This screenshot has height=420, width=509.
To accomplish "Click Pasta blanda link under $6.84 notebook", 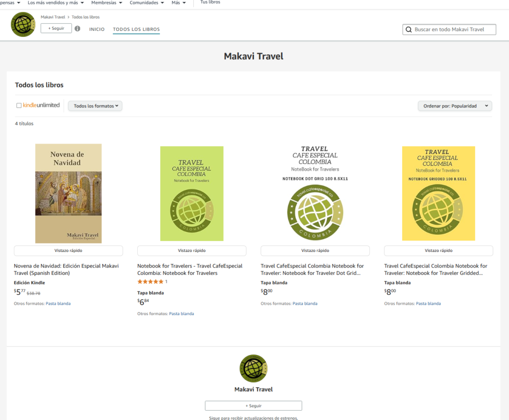I will pos(181,314).
